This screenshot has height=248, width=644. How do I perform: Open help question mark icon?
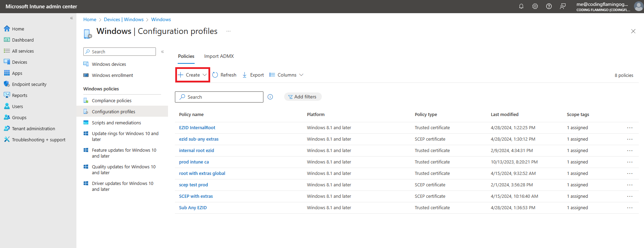point(549,6)
